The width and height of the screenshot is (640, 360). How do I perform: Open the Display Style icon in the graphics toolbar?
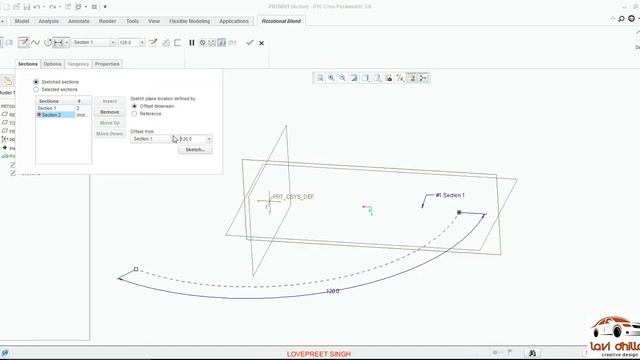366,78
